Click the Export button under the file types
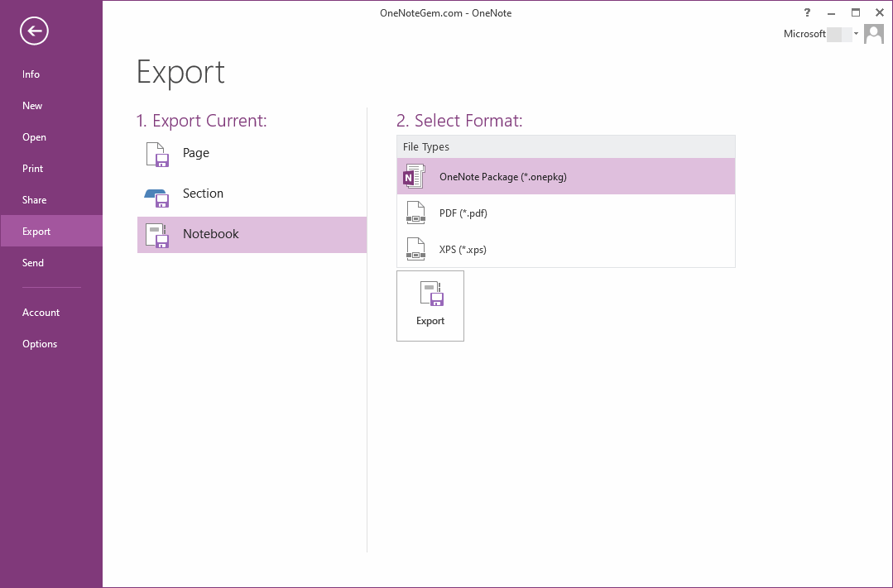Image resolution: width=893 pixels, height=588 pixels. pyautogui.click(x=430, y=306)
